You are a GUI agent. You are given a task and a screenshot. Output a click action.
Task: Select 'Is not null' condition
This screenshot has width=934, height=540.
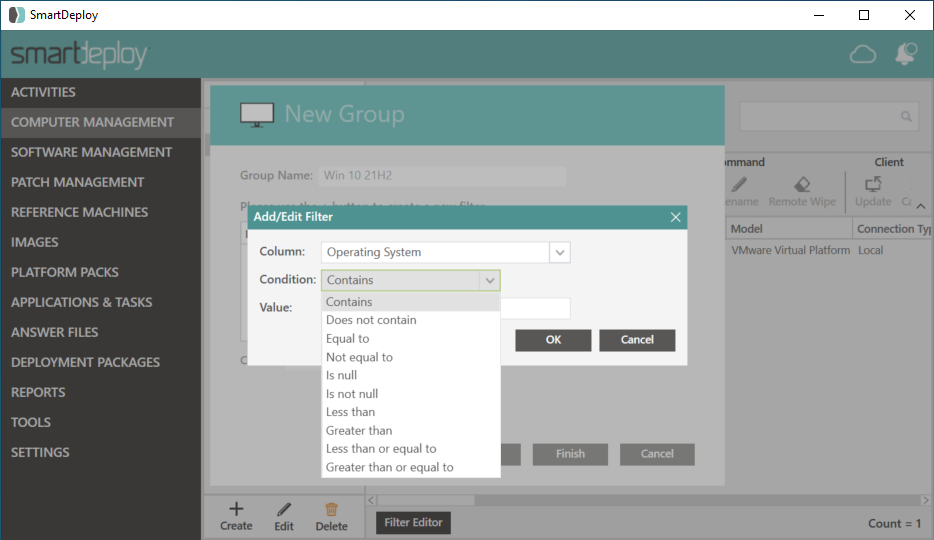click(410, 394)
